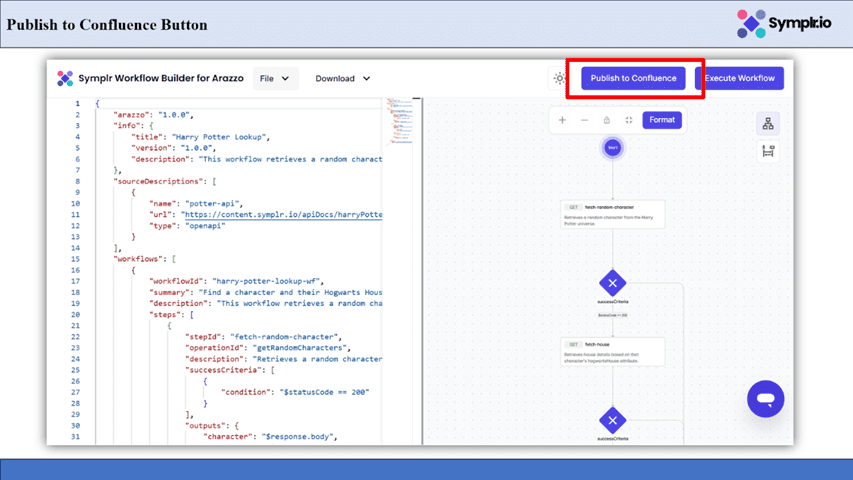
Task: Open the File dropdown menu
Action: click(275, 78)
